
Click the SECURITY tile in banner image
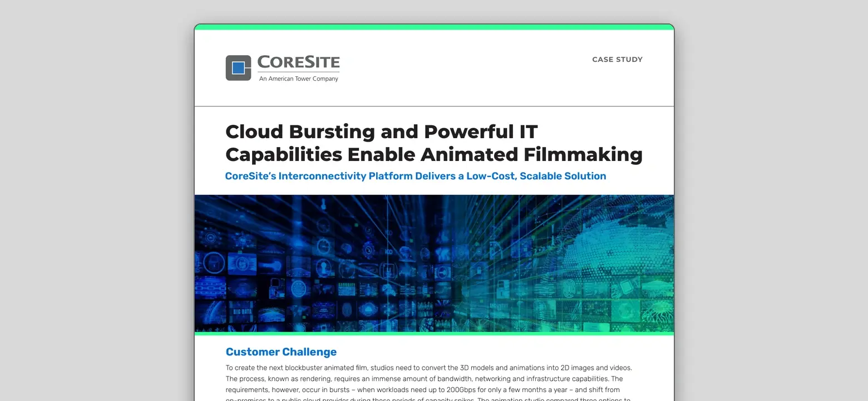click(347, 289)
